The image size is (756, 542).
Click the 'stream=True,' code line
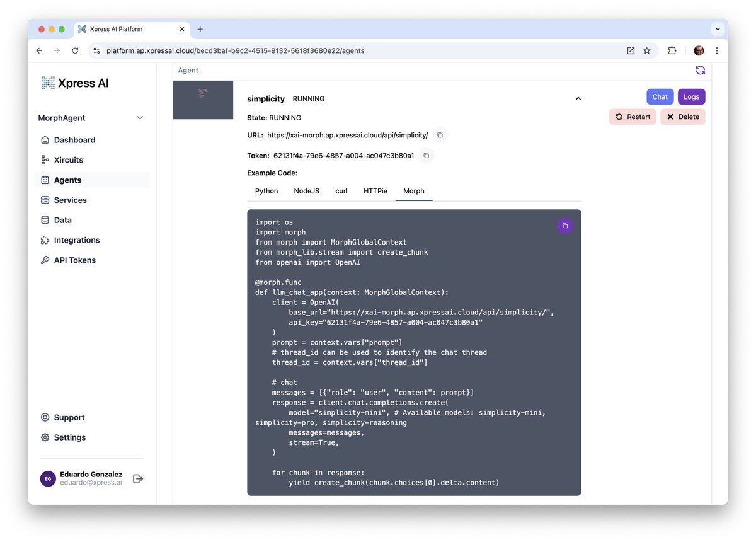pos(314,442)
